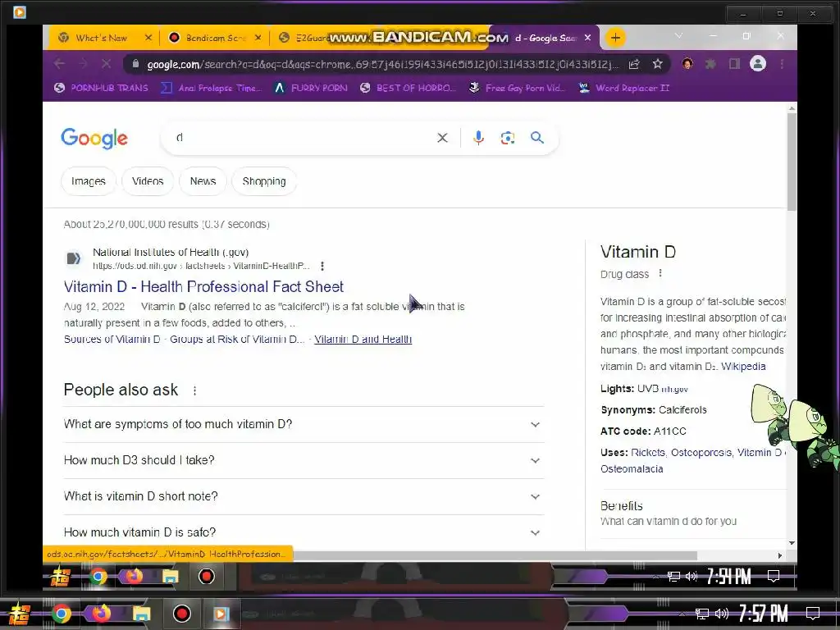
Task: Click the vertical scrollbar thumb
Action: pyautogui.click(x=792, y=161)
